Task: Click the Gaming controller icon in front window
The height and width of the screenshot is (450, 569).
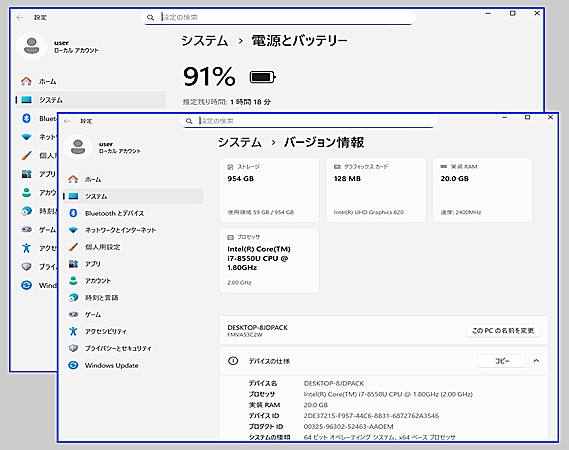Action: (x=73, y=314)
